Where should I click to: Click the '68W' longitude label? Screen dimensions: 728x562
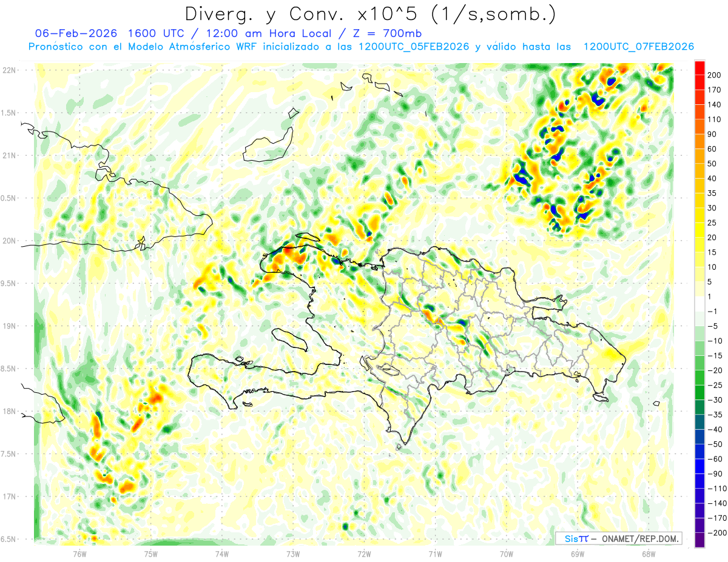pos(648,554)
